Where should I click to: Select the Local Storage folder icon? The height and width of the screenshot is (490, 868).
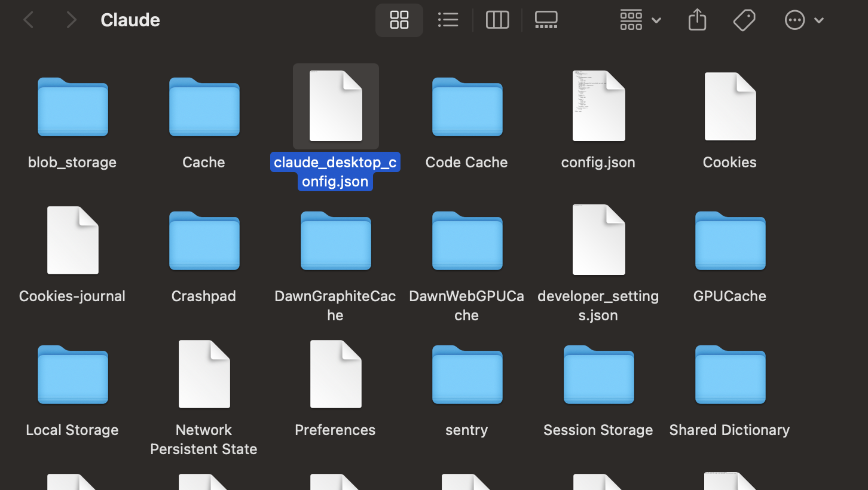pos(72,375)
